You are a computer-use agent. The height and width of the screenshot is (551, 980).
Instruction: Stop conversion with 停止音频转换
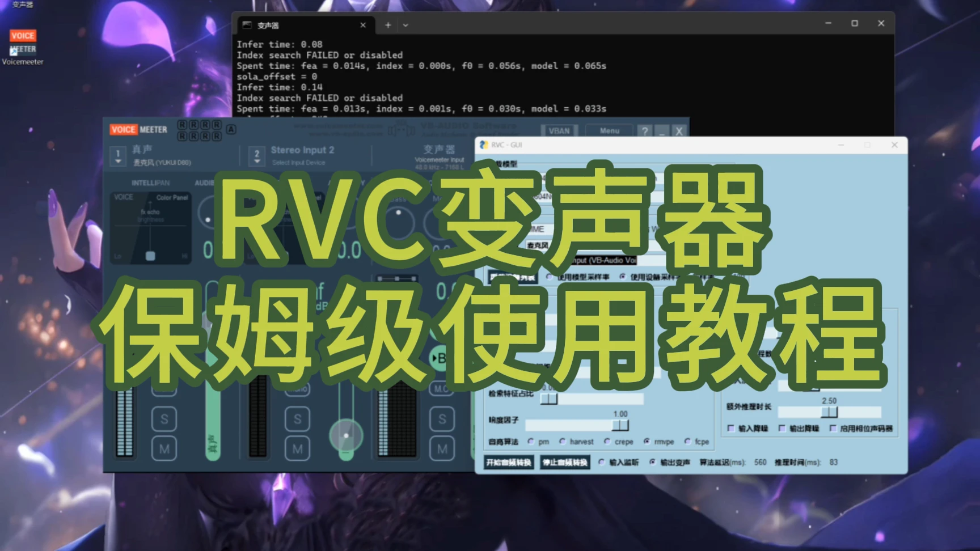pos(565,463)
